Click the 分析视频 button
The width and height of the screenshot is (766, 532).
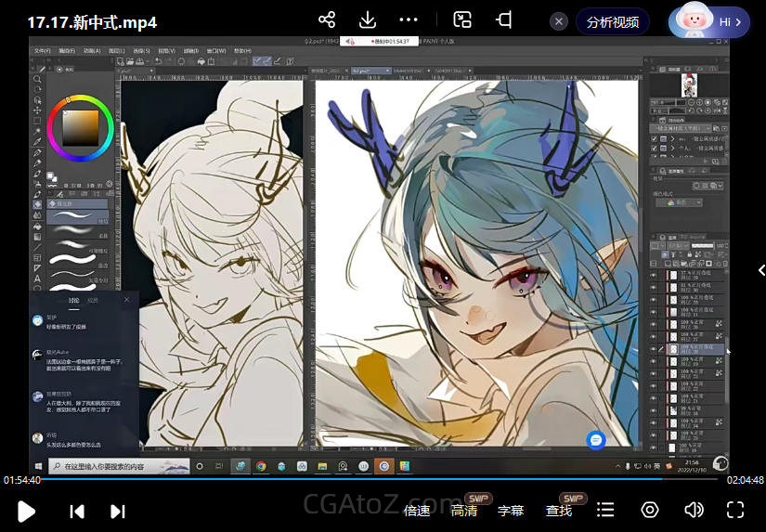[x=613, y=21]
